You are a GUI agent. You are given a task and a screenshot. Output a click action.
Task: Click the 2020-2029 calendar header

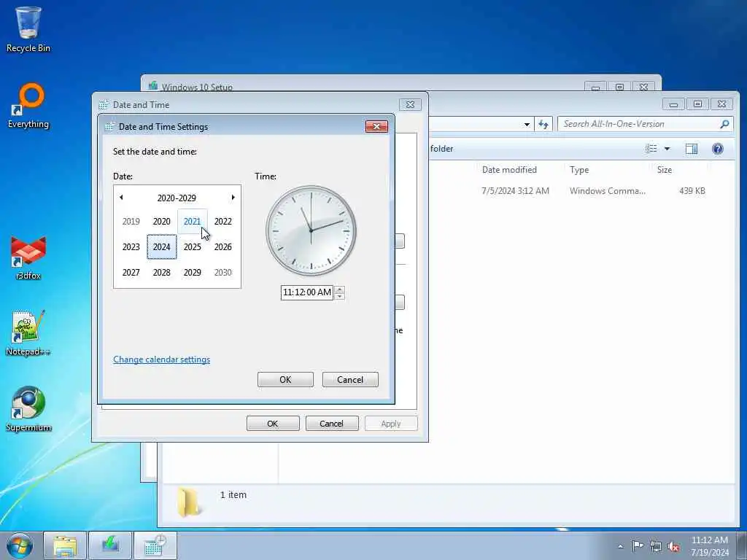tap(177, 198)
